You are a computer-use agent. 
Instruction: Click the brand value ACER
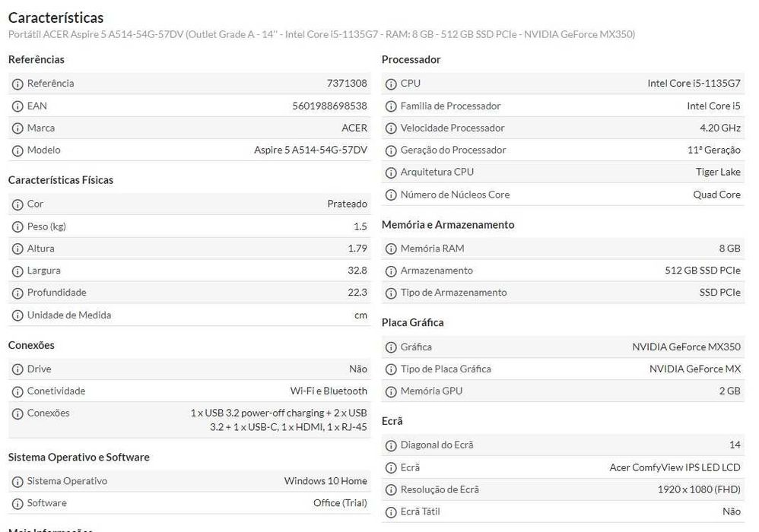pos(354,128)
